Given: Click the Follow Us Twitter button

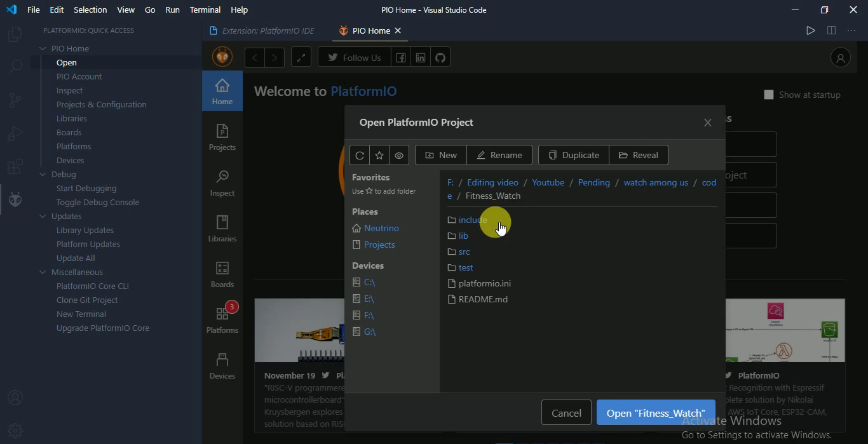Looking at the screenshot, I should click(x=355, y=58).
